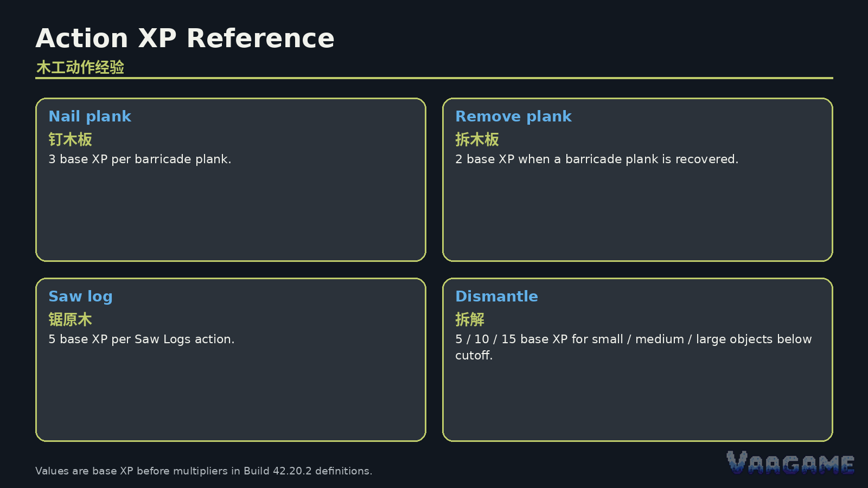The width and height of the screenshot is (868, 488).
Task: Select the 锯原木 Chinese label
Action: pos(70,319)
